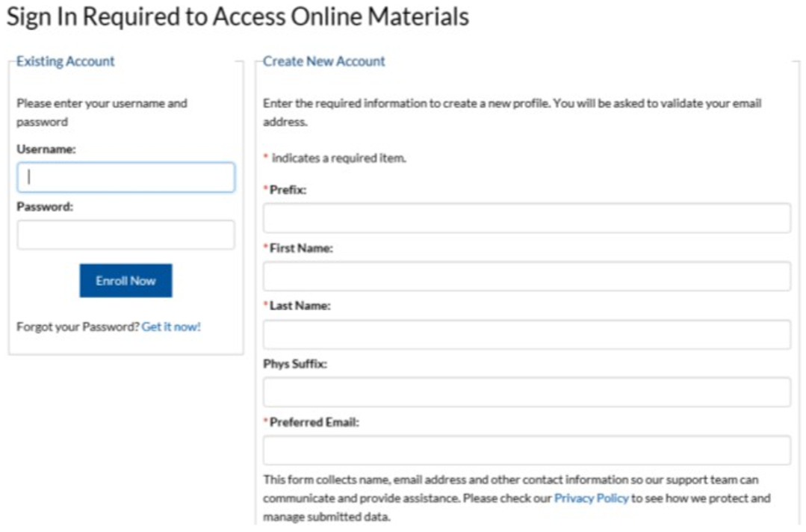Click the 'Existing Account' section heading
The height and width of the screenshot is (532, 806).
66,61
